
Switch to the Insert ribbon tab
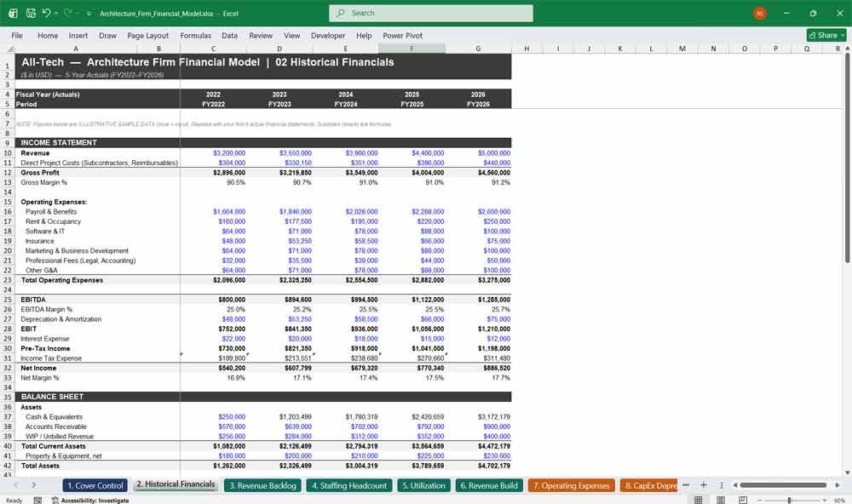tap(78, 35)
